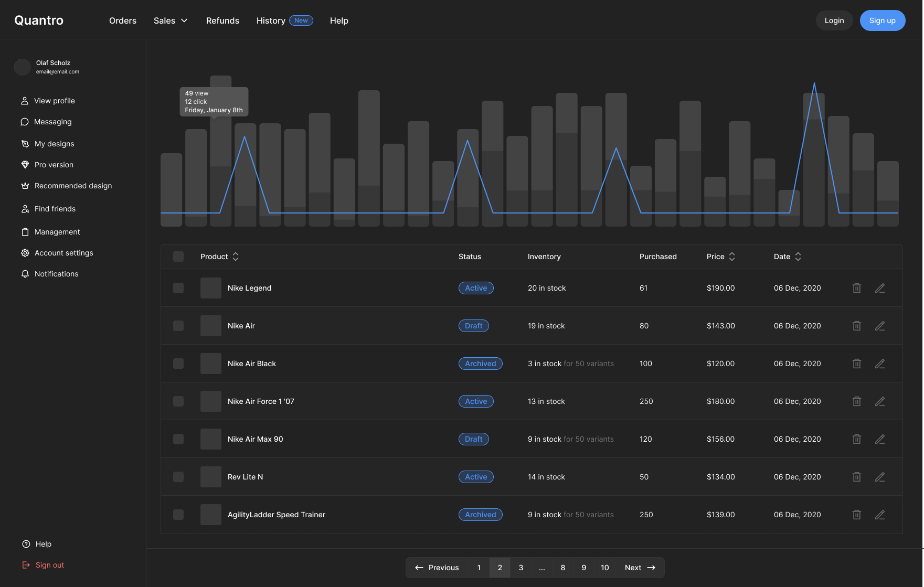Click pencil icon in Nike Air row
The image size is (924, 587).
click(880, 326)
